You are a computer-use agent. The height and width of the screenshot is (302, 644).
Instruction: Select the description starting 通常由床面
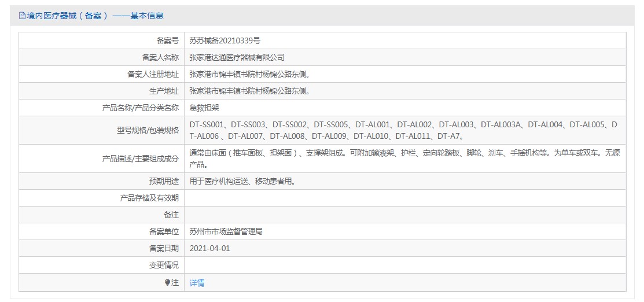tap(404, 159)
